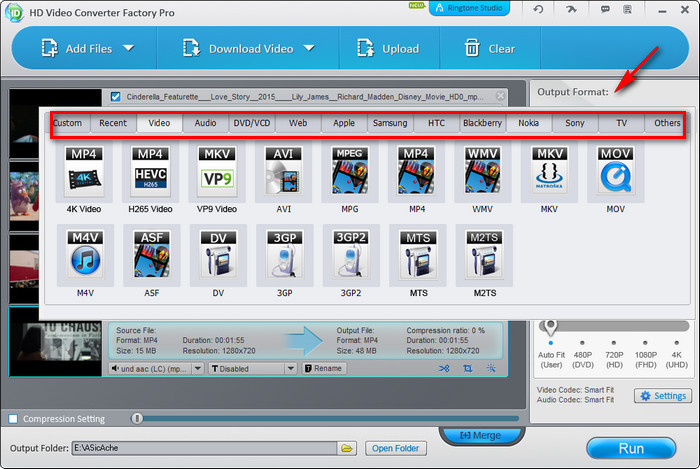Image resolution: width=700 pixels, height=469 pixels.
Task: Open the HTC devices tab
Action: (x=437, y=123)
